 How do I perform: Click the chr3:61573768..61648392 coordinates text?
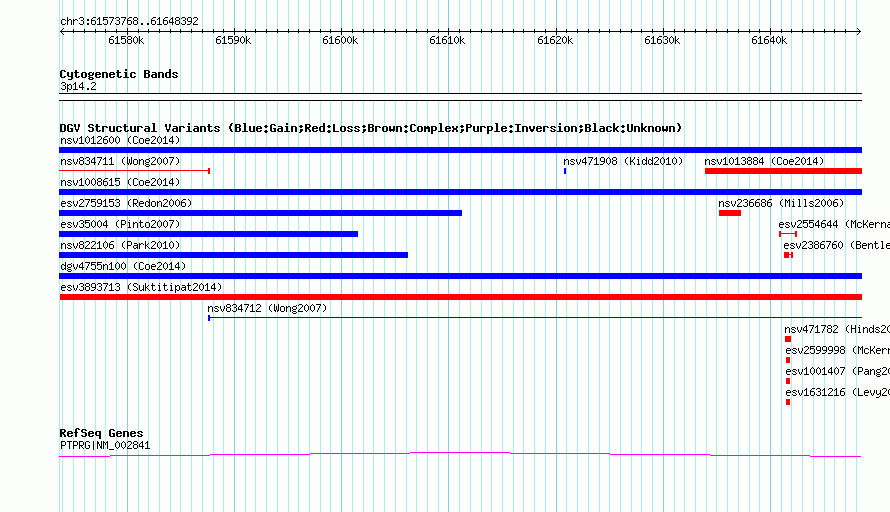pos(129,22)
